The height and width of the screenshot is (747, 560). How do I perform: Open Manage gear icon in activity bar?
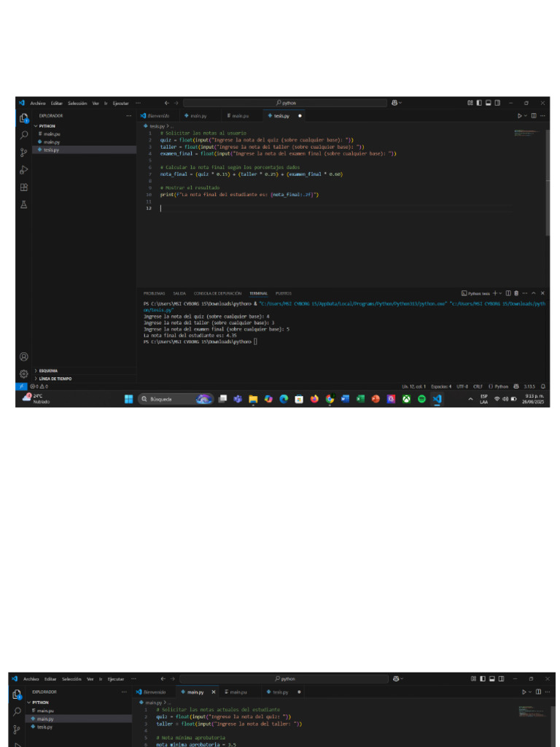(23, 374)
